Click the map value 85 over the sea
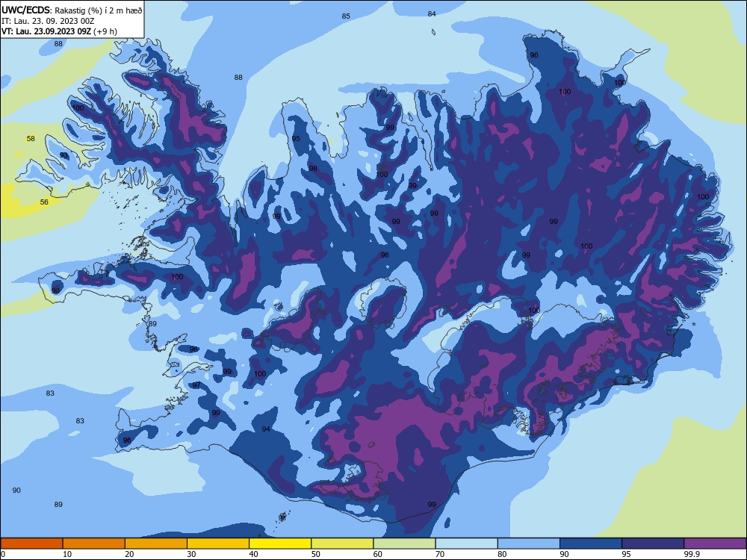 pos(346,16)
